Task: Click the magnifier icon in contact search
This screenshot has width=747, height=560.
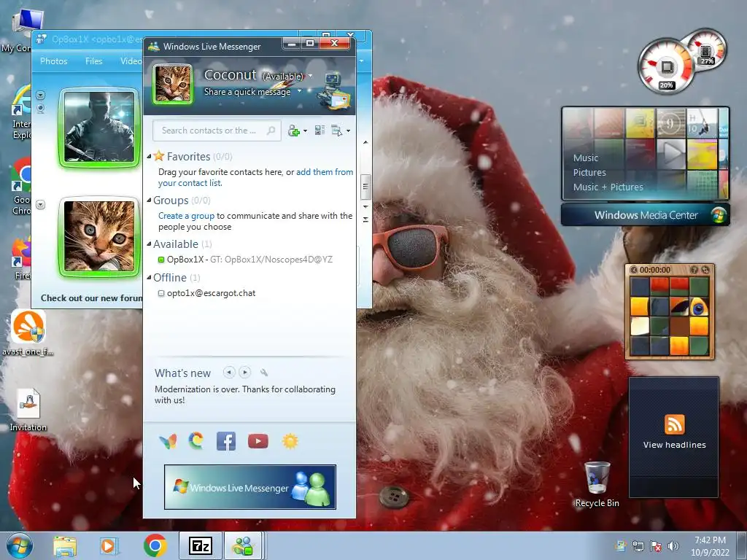Action: tap(271, 131)
